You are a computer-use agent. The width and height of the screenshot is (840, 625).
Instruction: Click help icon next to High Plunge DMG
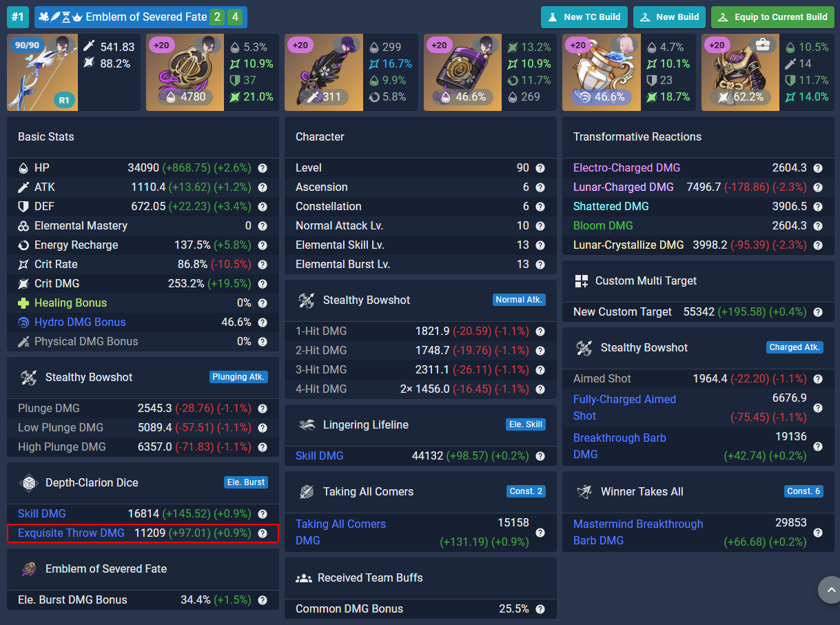tap(263, 447)
